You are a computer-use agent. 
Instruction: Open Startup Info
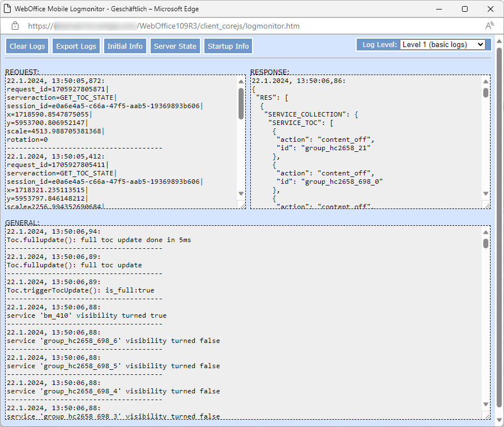tap(228, 46)
